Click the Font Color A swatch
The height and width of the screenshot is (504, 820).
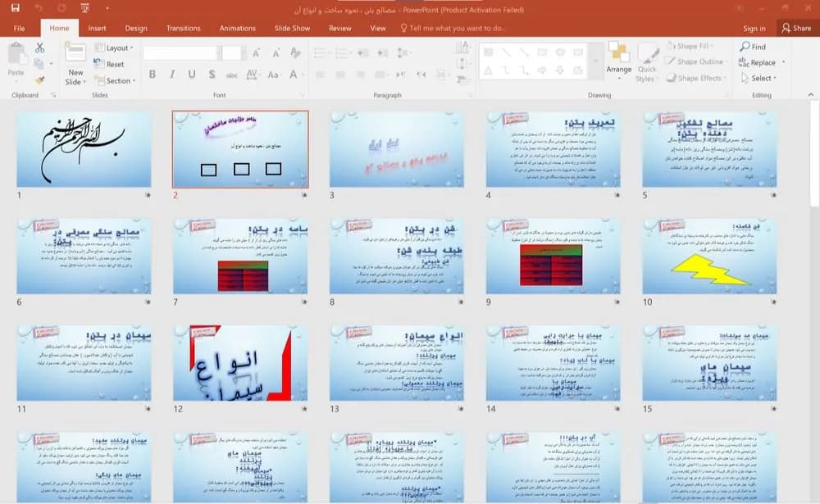coord(294,75)
